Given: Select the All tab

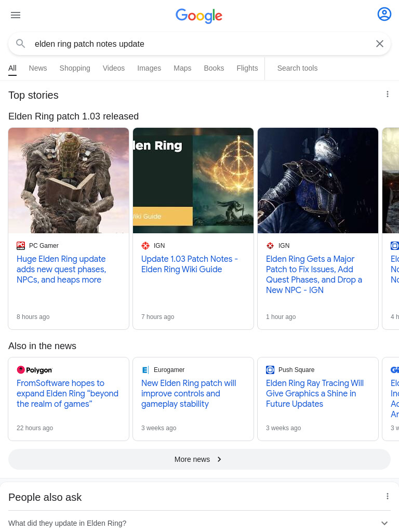Looking at the screenshot, I should pos(12,68).
